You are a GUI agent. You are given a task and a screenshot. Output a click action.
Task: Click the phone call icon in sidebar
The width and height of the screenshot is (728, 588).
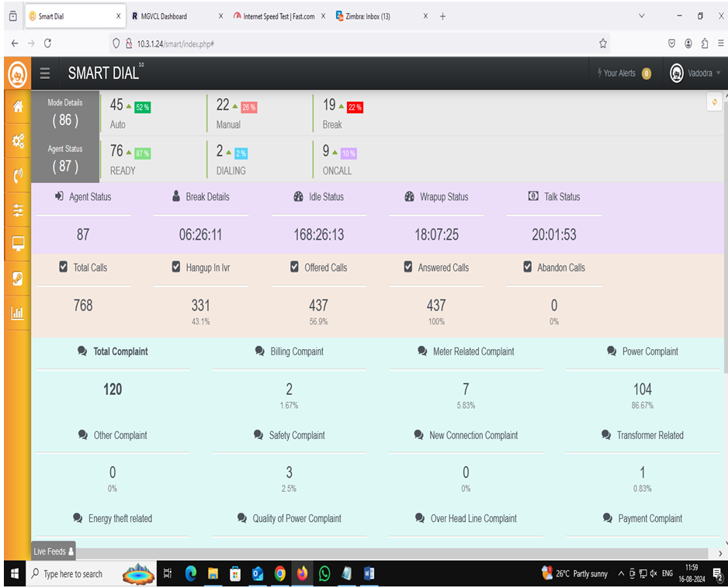18,175
